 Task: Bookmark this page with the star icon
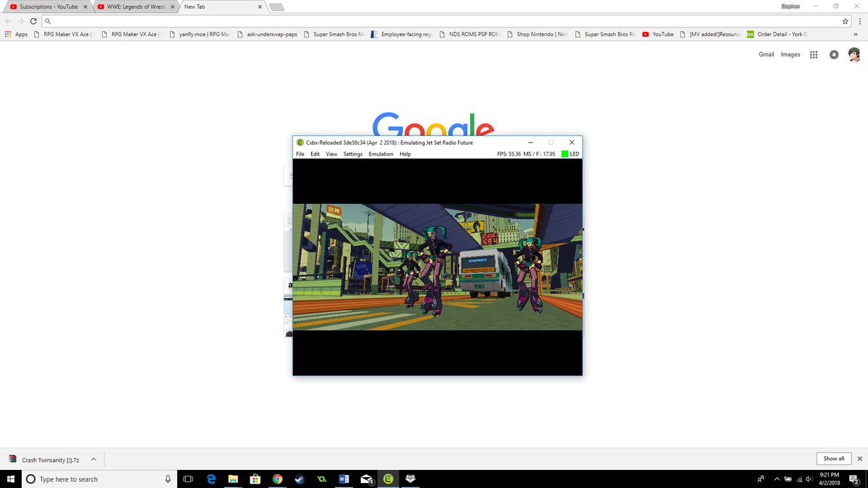click(x=846, y=21)
